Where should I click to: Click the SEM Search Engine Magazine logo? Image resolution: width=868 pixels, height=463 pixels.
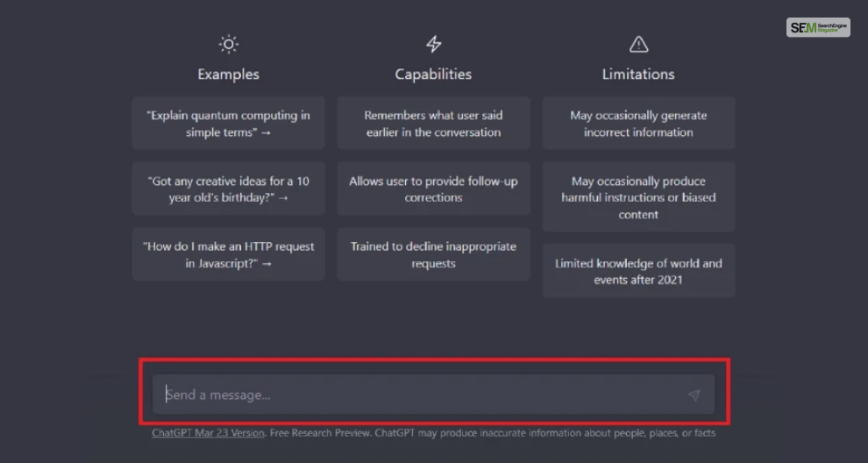[818, 28]
